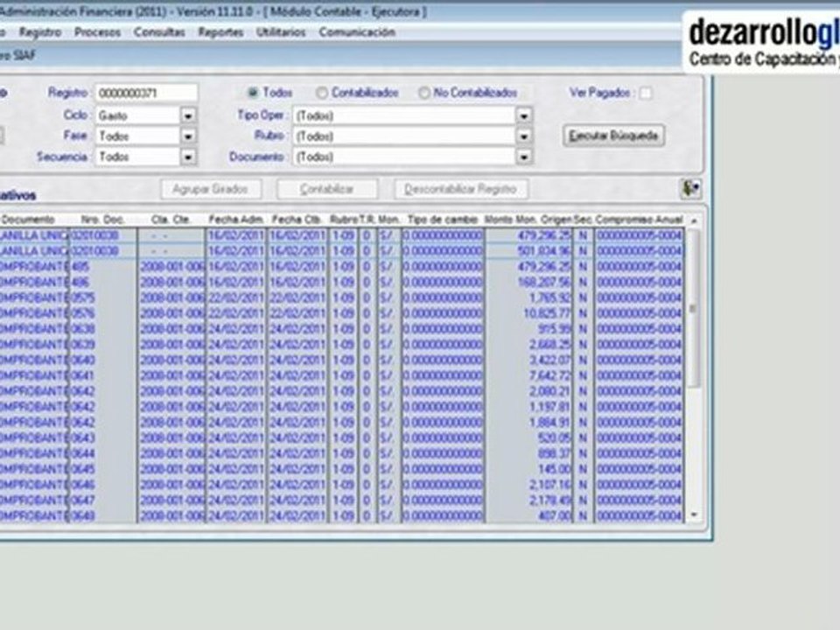Select the No Contabilizados radio button
840x630 pixels.
click(423, 94)
